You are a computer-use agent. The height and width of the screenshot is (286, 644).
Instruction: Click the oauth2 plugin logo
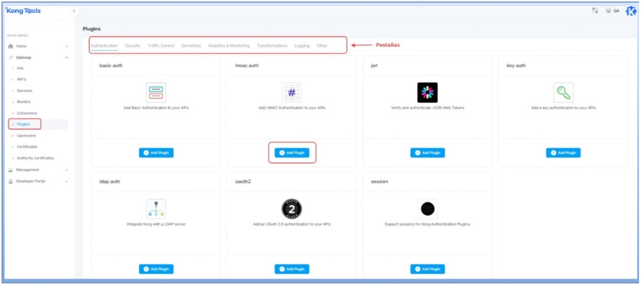291,209
